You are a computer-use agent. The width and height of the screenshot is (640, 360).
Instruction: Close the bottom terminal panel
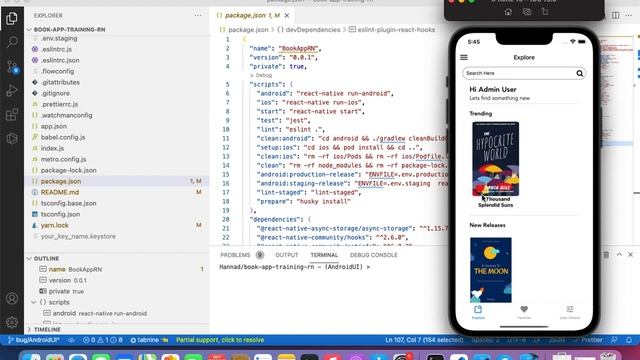631,255
